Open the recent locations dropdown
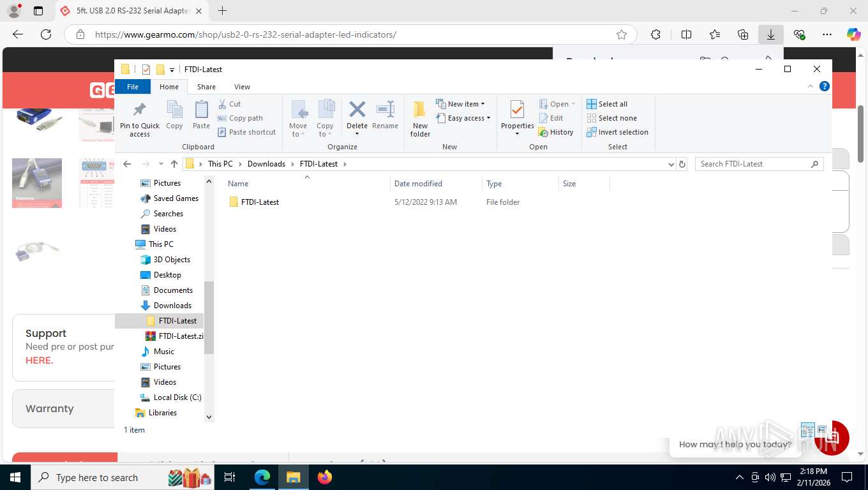 pyautogui.click(x=161, y=164)
